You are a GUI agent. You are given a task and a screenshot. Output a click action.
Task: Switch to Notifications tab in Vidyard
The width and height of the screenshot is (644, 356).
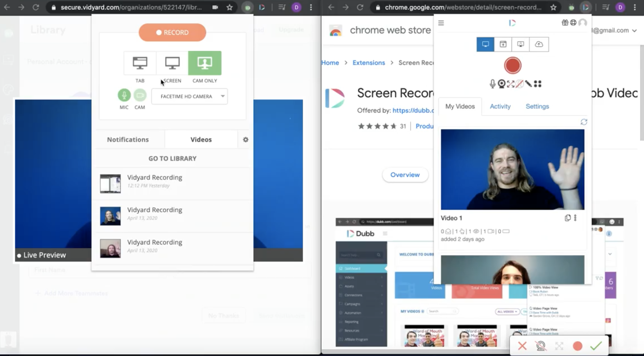pyautogui.click(x=128, y=139)
